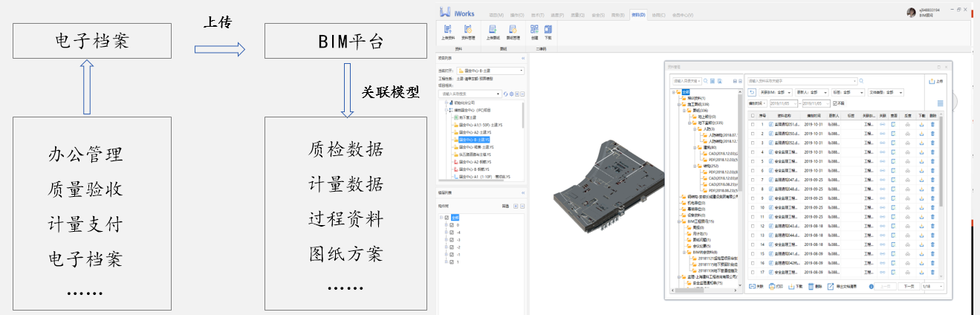Click link icon in row 2
The image size is (980, 315).
tap(883, 134)
